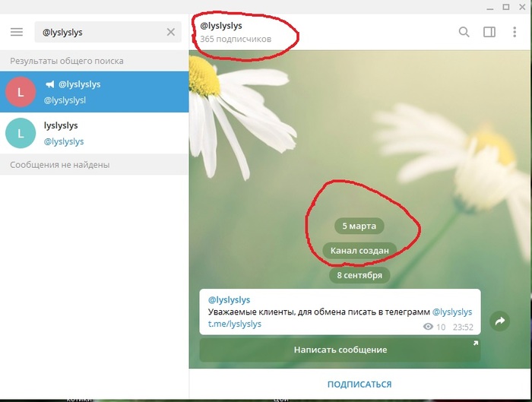Click the 8 сентября date badge
Image resolution: width=532 pixels, height=402 pixels.
pos(359,275)
